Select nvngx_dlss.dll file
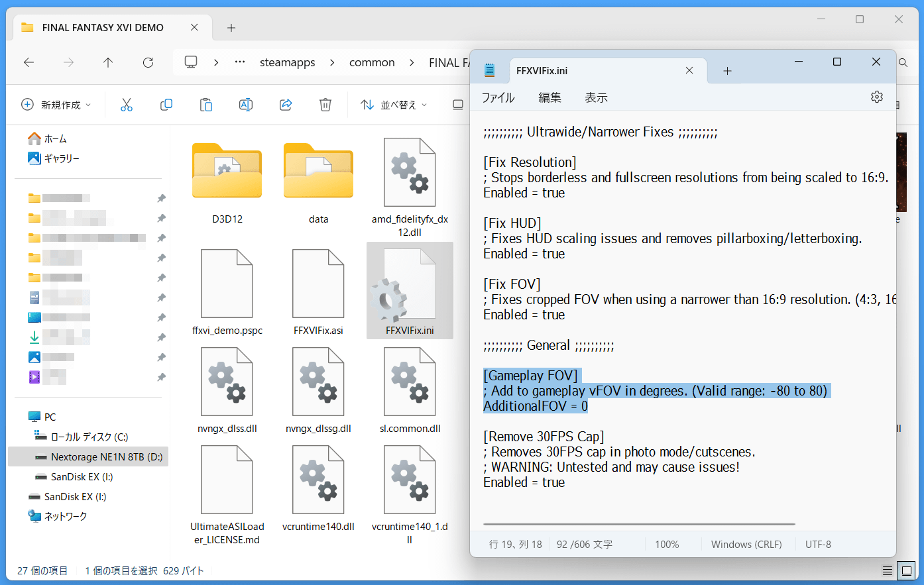This screenshot has width=924, height=585. tap(227, 390)
